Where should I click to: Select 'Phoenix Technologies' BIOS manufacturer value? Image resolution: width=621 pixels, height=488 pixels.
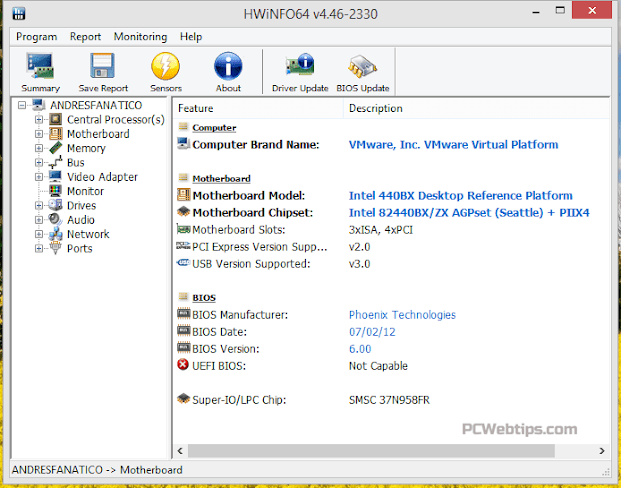click(402, 315)
